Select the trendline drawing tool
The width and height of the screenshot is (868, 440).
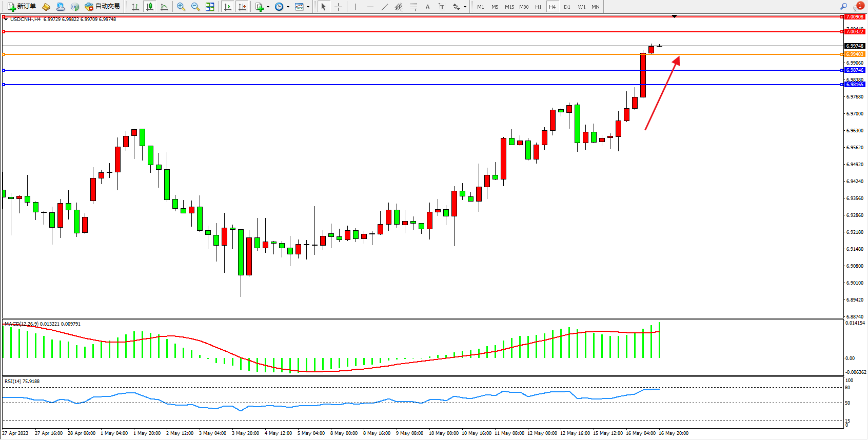click(x=385, y=7)
